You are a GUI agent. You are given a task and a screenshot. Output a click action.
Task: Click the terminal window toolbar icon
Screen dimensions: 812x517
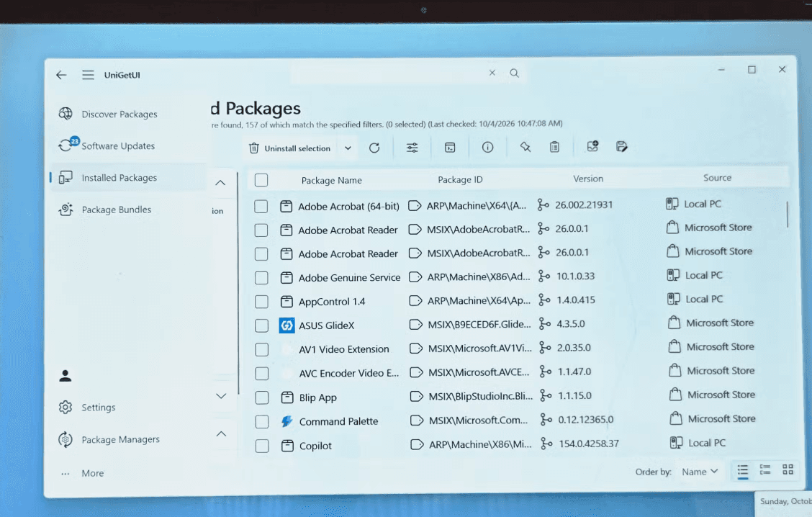coord(450,148)
